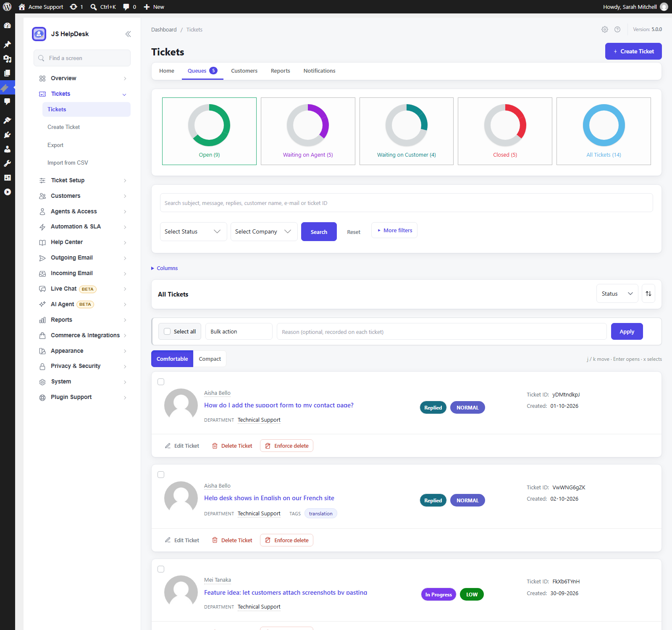Check the support form contact page ticket
Screen dimensions: 672x630
pyautogui.click(x=161, y=382)
